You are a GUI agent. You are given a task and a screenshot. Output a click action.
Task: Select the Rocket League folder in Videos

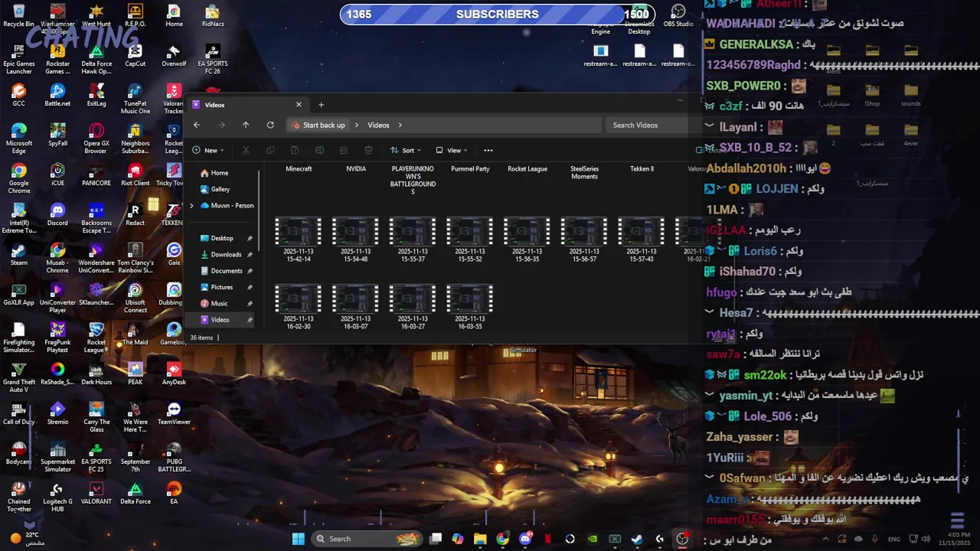point(528,168)
